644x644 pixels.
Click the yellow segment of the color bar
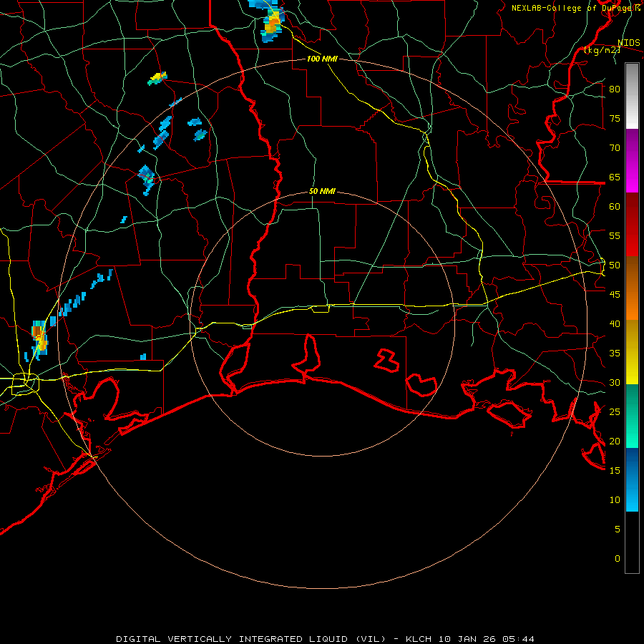[x=632, y=352]
